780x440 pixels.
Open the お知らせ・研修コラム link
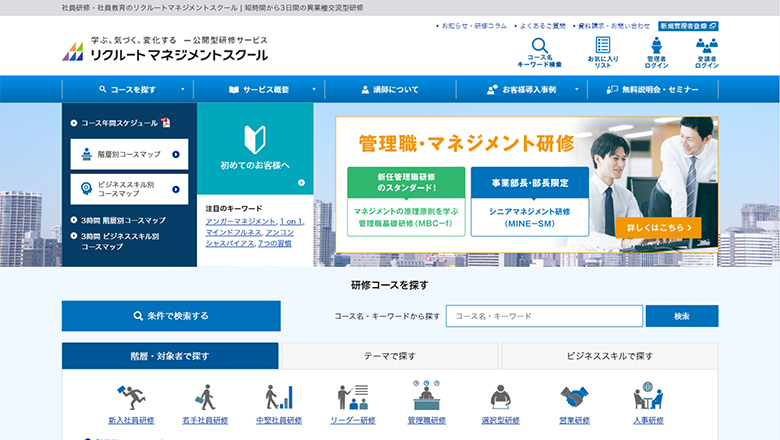pos(474,26)
